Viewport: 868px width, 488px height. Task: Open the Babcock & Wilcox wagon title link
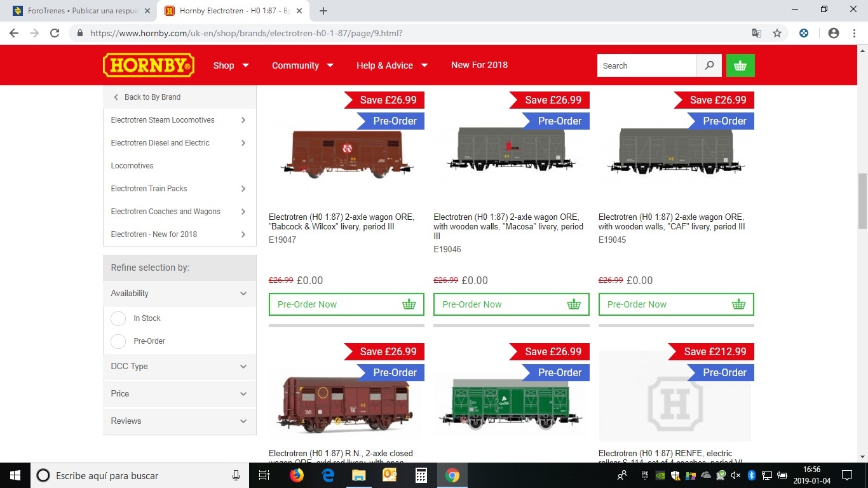[x=341, y=222]
